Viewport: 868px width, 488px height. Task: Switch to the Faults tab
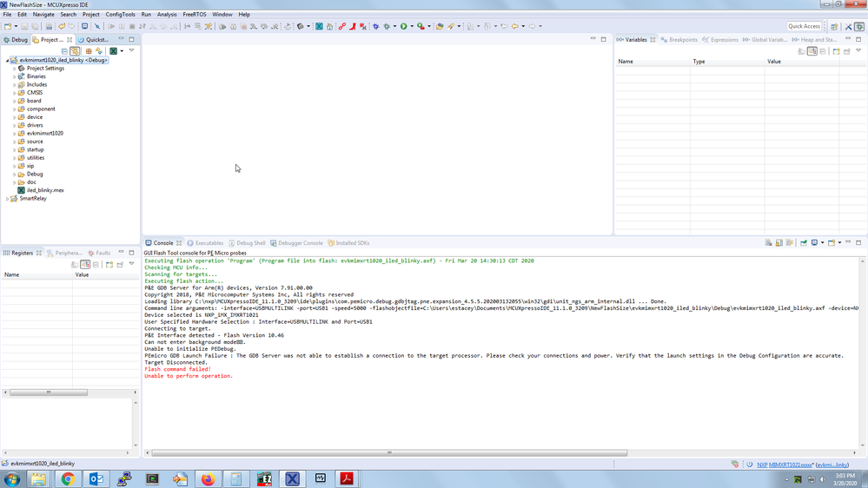click(x=99, y=253)
